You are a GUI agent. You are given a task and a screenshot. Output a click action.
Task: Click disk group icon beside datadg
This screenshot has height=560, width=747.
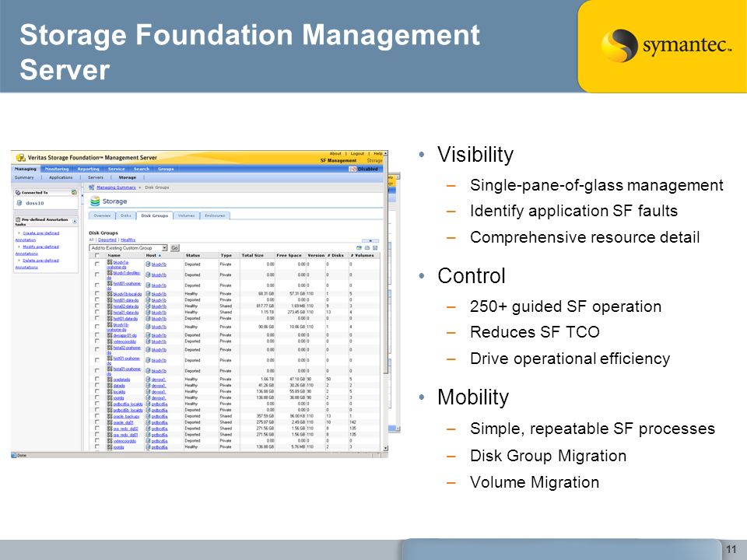(110, 386)
